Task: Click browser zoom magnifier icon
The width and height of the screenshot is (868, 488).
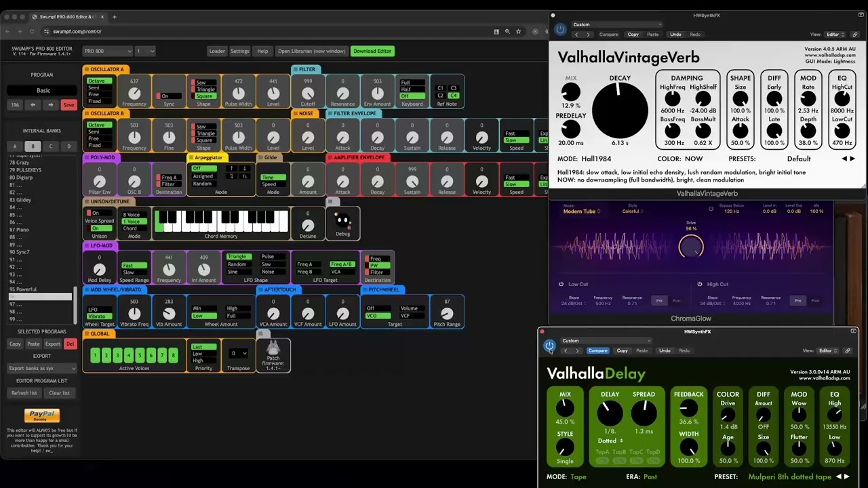Action: click(x=507, y=31)
